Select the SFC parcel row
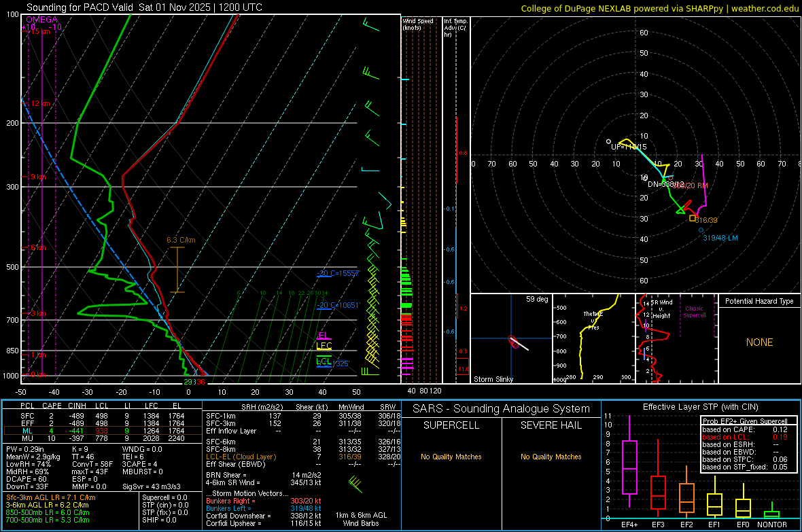 click(102, 416)
